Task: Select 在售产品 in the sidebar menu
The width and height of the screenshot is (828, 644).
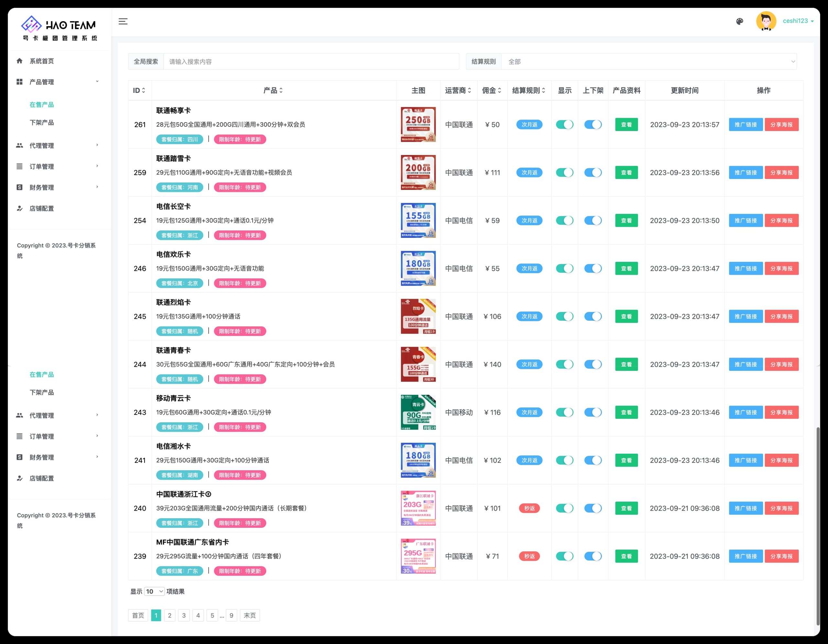Action: point(42,104)
